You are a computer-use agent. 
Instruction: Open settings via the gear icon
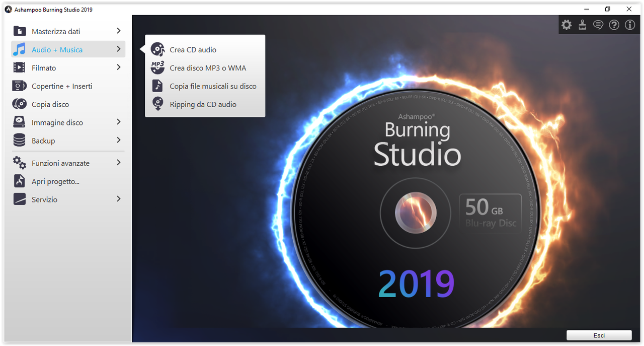tap(567, 25)
